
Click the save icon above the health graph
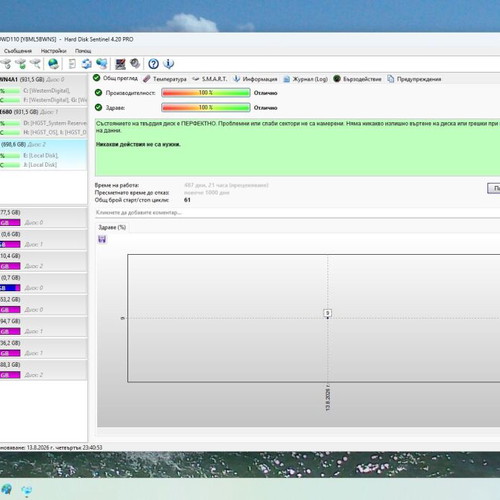click(102, 239)
